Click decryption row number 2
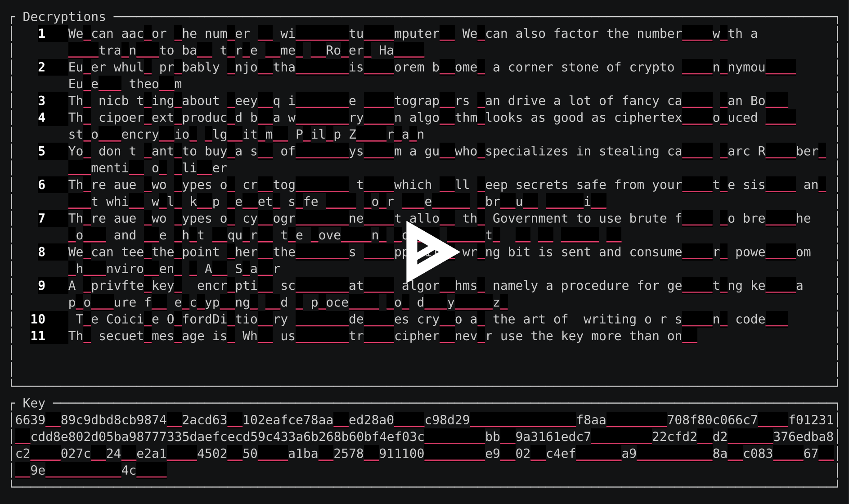Viewport: 849px width, 504px height. pyautogui.click(x=42, y=67)
